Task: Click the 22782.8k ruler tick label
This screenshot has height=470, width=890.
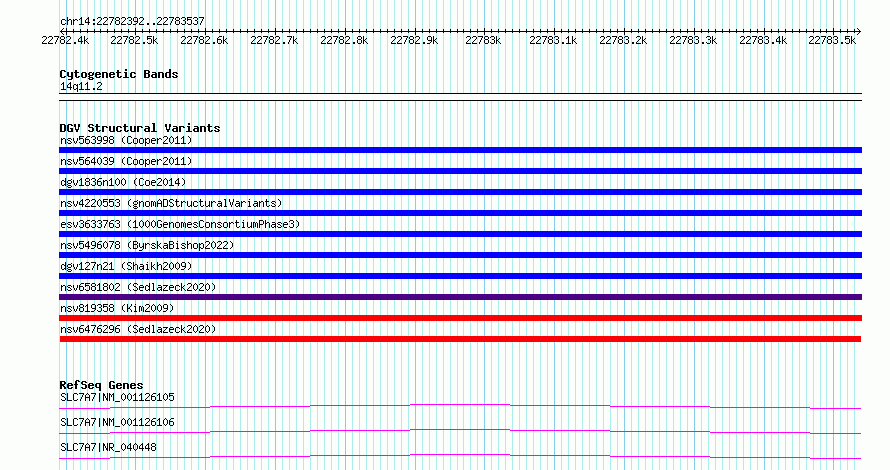Action: 344,41
